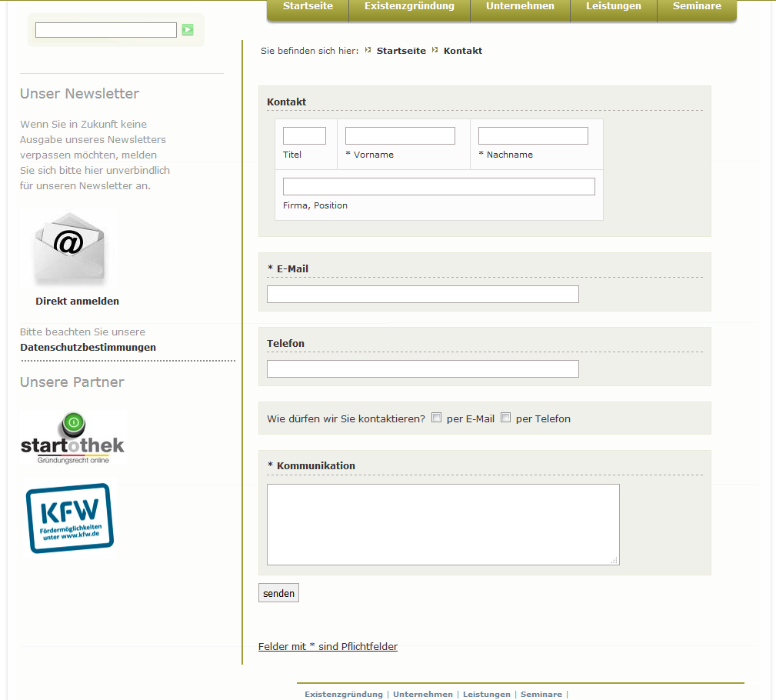The image size is (776, 700).
Task: Click the Existenzgründung footer link
Action: [x=344, y=694]
